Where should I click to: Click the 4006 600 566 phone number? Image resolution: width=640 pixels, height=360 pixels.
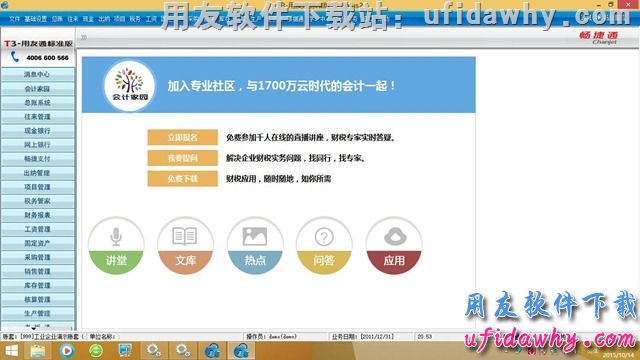(47, 58)
